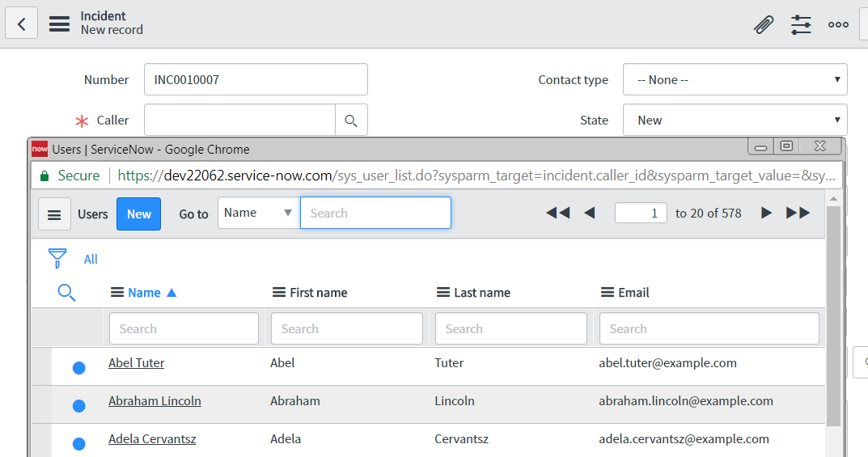The image size is (868, 457).
Task: Click the 'to 20 of 578' count text
Action: (708, 213)
